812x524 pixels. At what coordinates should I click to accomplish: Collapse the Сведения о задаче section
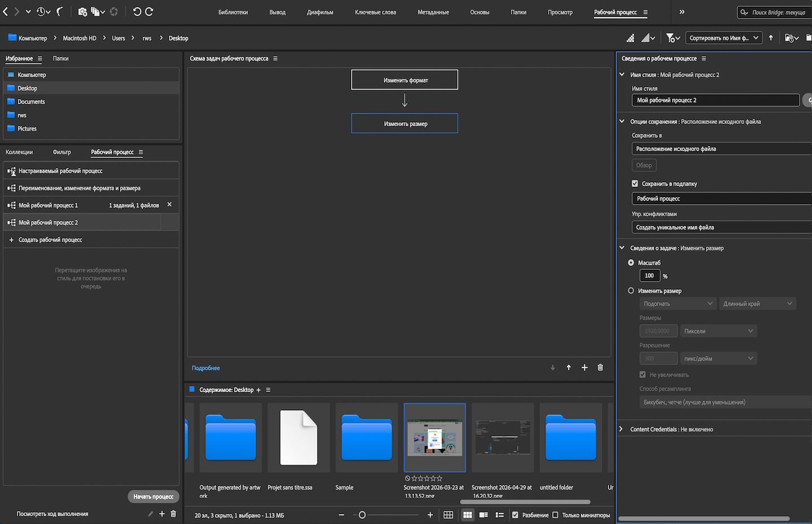coord(622,248)
